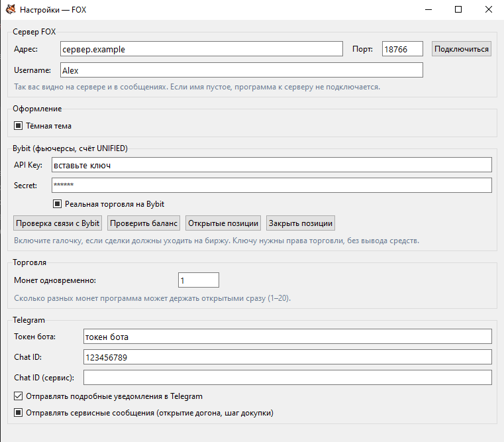
Task: Click the Закрыть позиции button
Action: (301, 223)
